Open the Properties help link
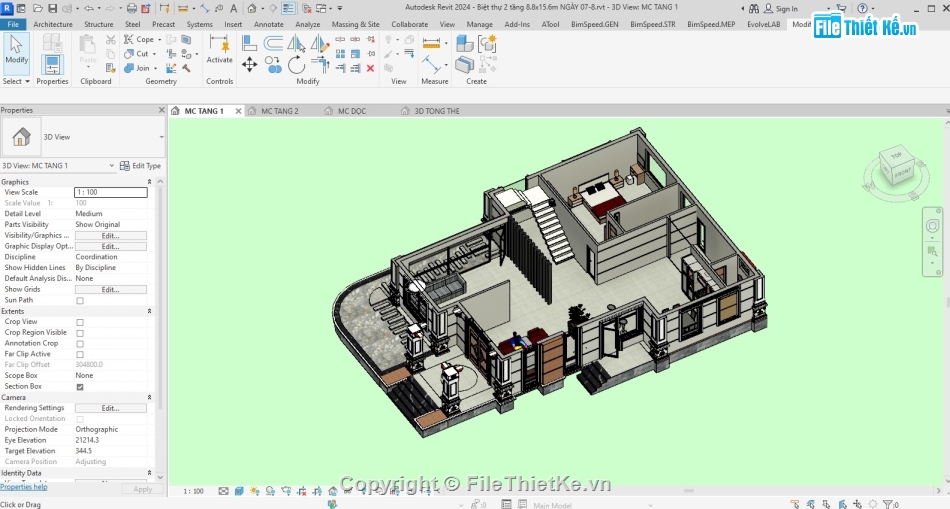 (24, 487)
